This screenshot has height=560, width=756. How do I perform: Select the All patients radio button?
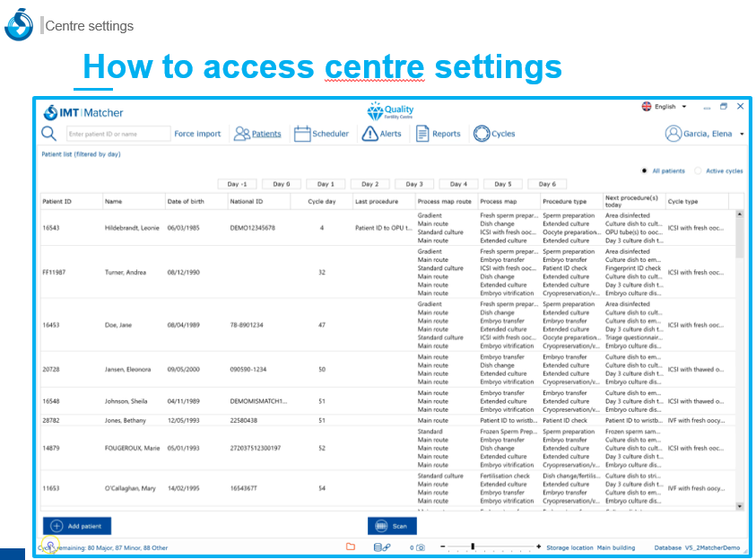645,171
